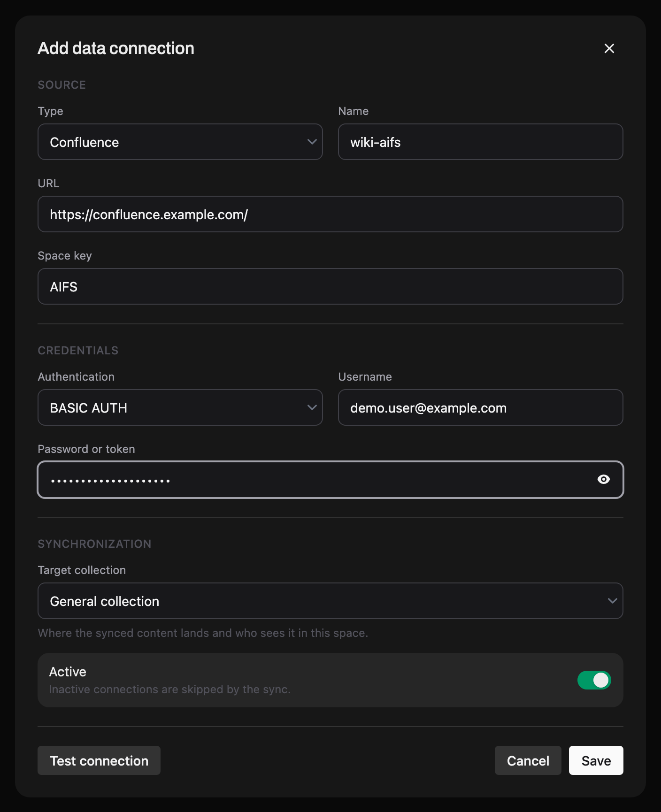Focus the Name field containing wiki-aifs

pyautogui.click(x=481, y=142)
